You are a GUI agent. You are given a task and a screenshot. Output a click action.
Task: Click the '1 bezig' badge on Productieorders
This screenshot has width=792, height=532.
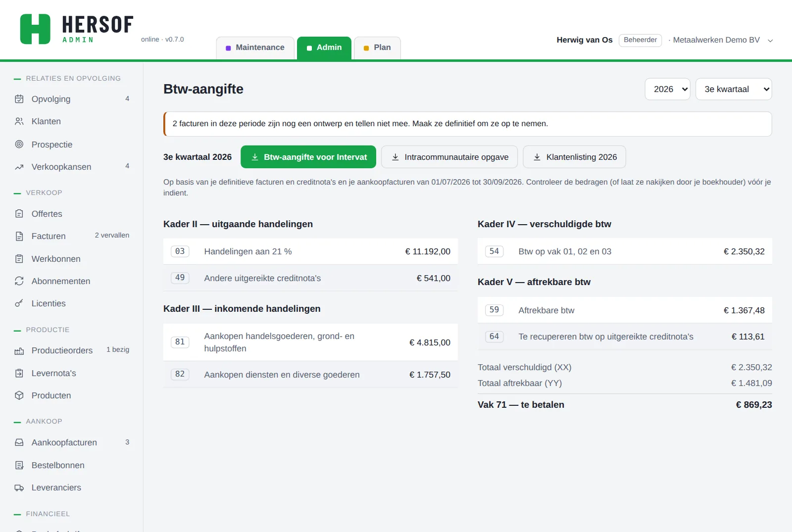coord(118,349)
